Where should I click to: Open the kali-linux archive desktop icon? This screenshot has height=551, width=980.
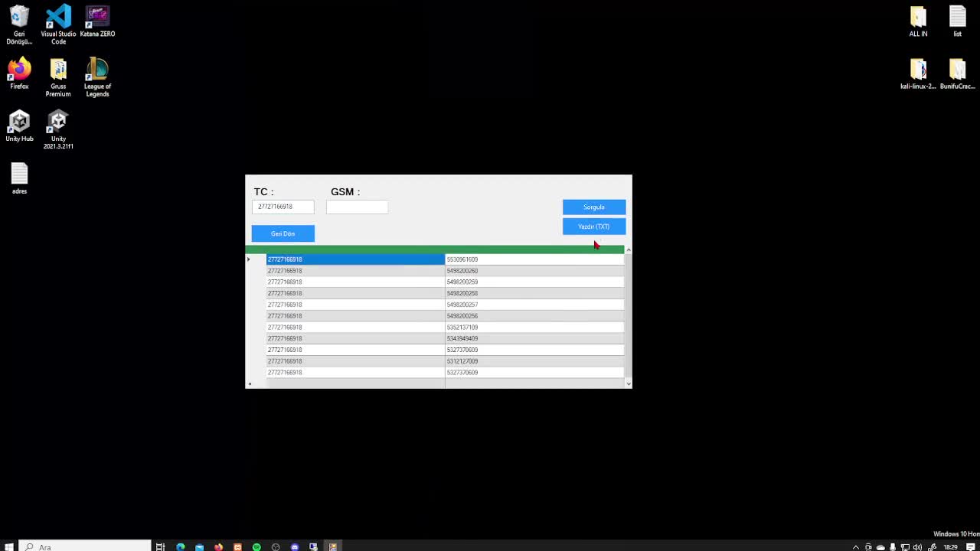(x=918, y=74)
